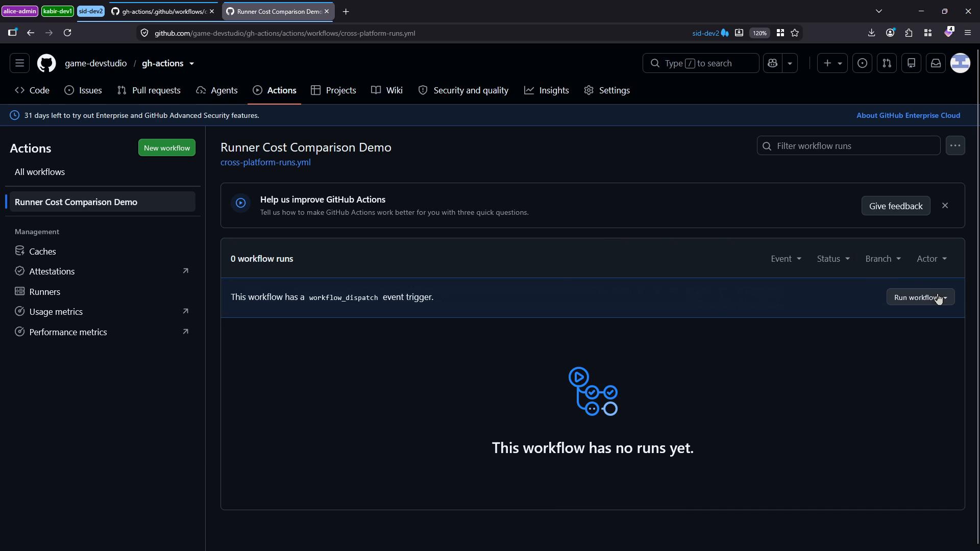Click the New workflow button
This screenshot has width=980, height=551.
pos(167,148)
